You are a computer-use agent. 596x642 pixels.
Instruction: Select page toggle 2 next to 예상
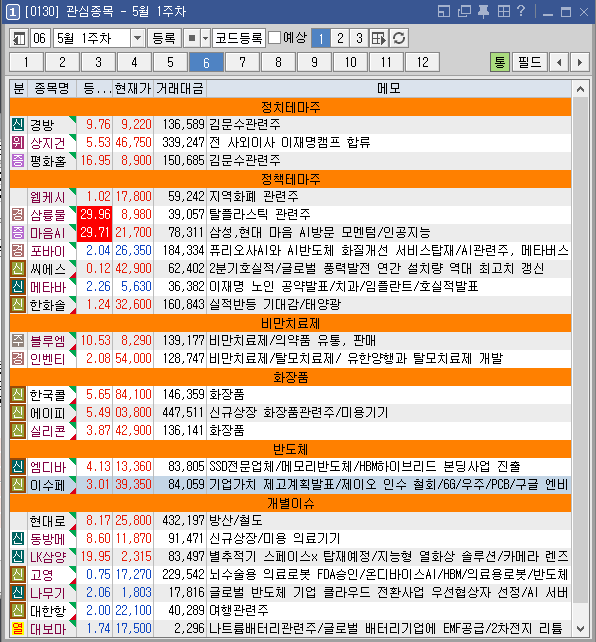pyautogui.click(x=340, y=38)
